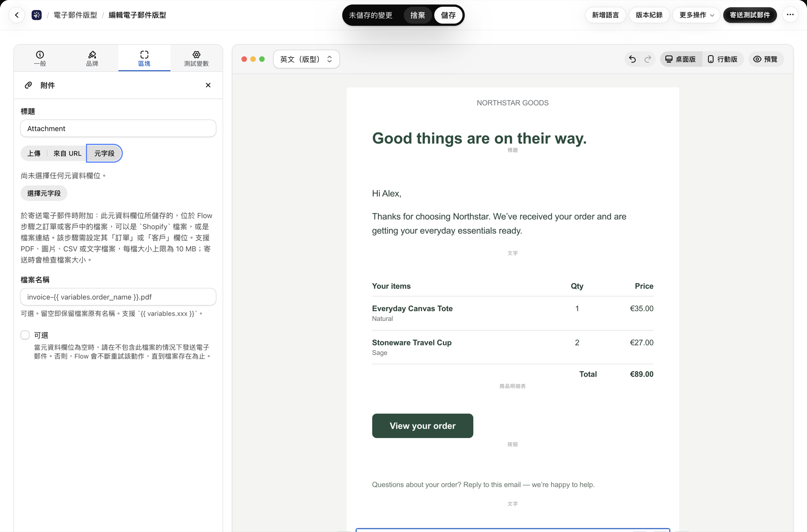Click 寄送測試郵件 button

[750, 15]
